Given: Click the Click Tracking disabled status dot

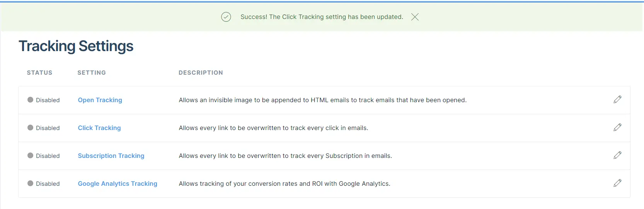Looking at the screenshot, I should [x=30, y=128].
